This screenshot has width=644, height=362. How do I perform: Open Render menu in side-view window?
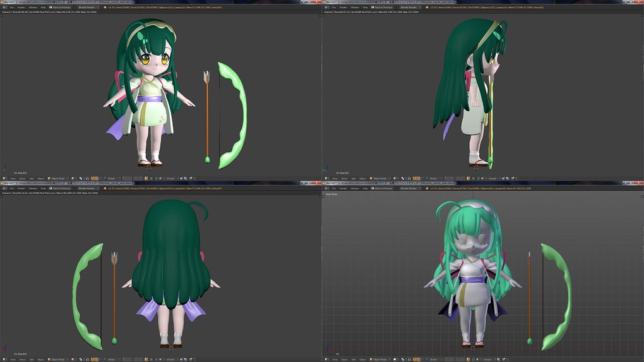[x=343, y=8]
